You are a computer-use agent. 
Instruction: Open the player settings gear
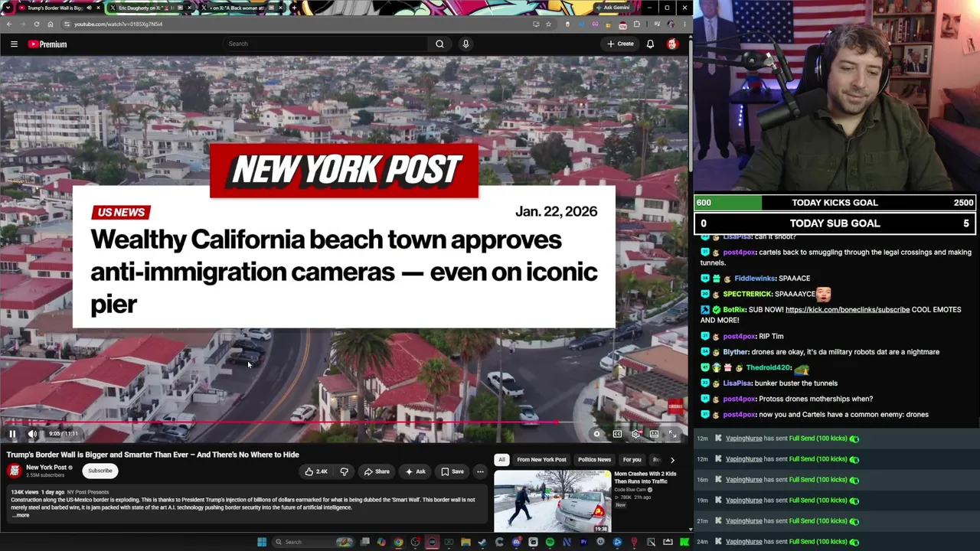[635, 434]
